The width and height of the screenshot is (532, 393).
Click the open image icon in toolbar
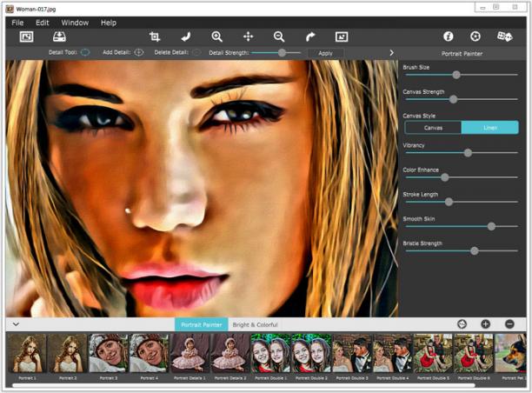[26, 37]
